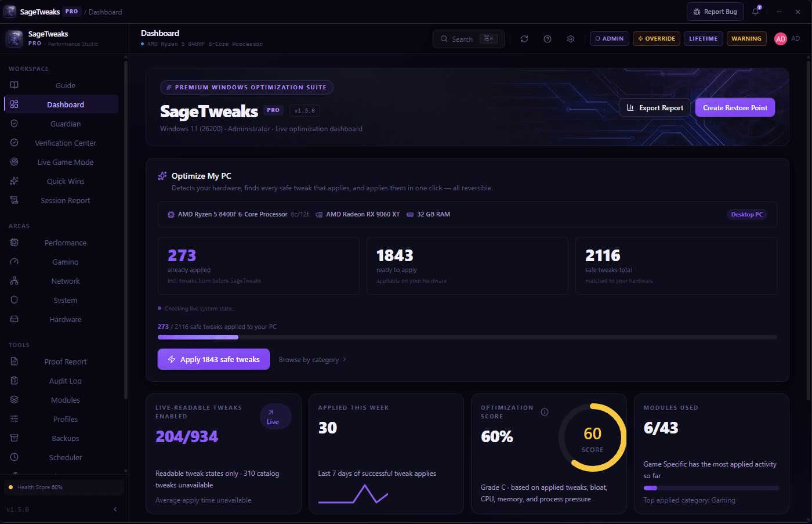Screen dimensions: 812x524
Task: Focus the Search field
Action: (x=469, y=39)
